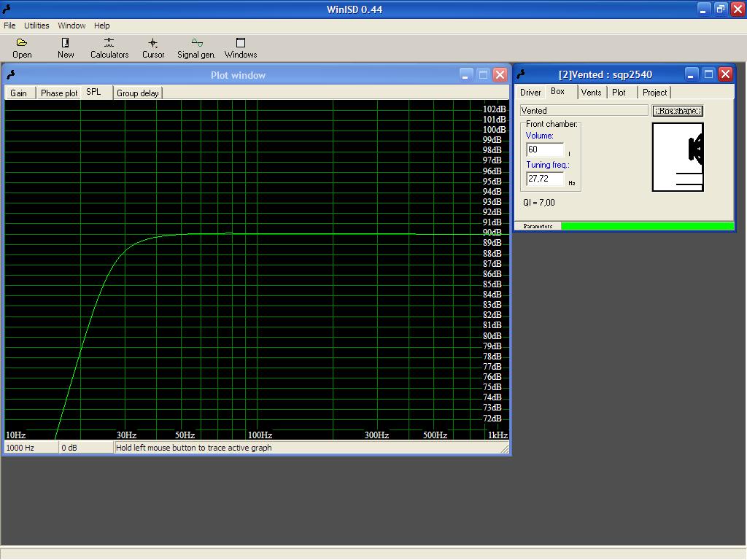Image resolution: width=747 pixels, height=560 pixels.
Task: Open the Vents tab
Action: pos(591,93)
